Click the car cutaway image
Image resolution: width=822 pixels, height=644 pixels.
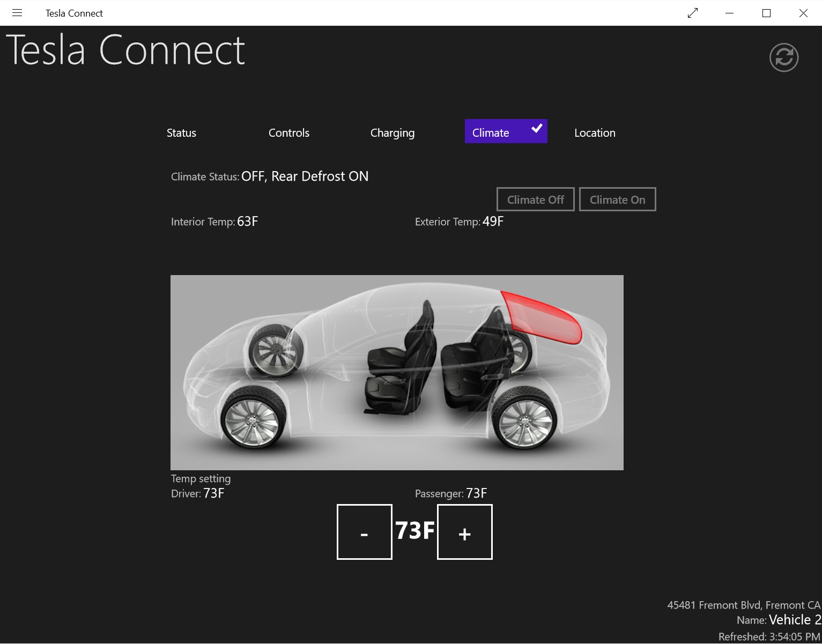click(397, 373)
